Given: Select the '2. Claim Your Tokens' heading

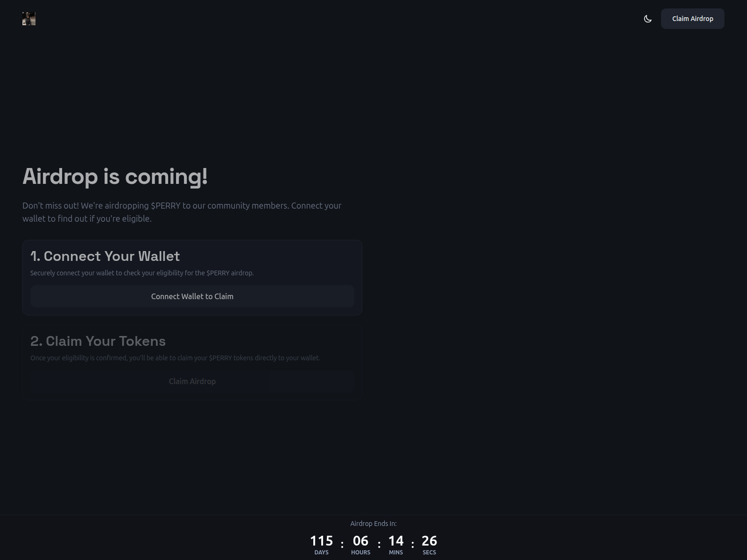Looking at the screenshot, I should pyautogui.click(x=98, y=341).
